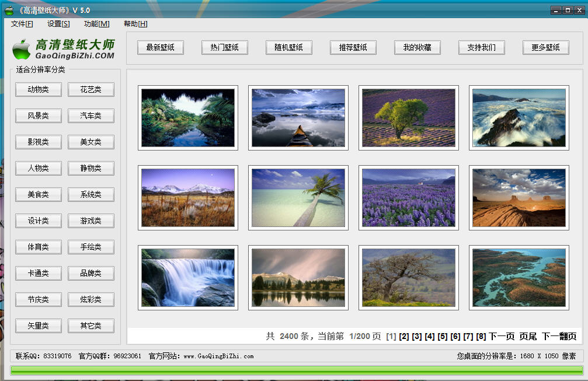
Task: Open the leaning palm beach wallpaper
Action: coord(298,197)
